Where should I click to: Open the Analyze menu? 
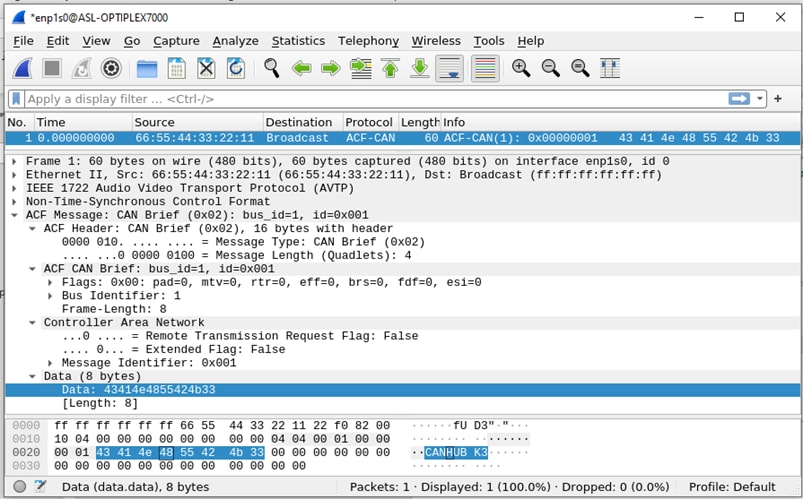pyautogui.click(x=235, y=41)
